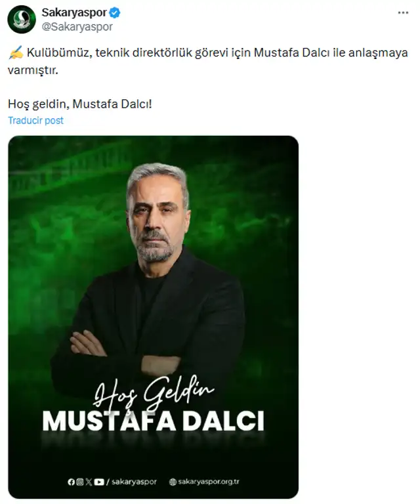
Task: Click the globe icon beside sakaryaspor.org.tr
Action: click(x=173, y=482)
